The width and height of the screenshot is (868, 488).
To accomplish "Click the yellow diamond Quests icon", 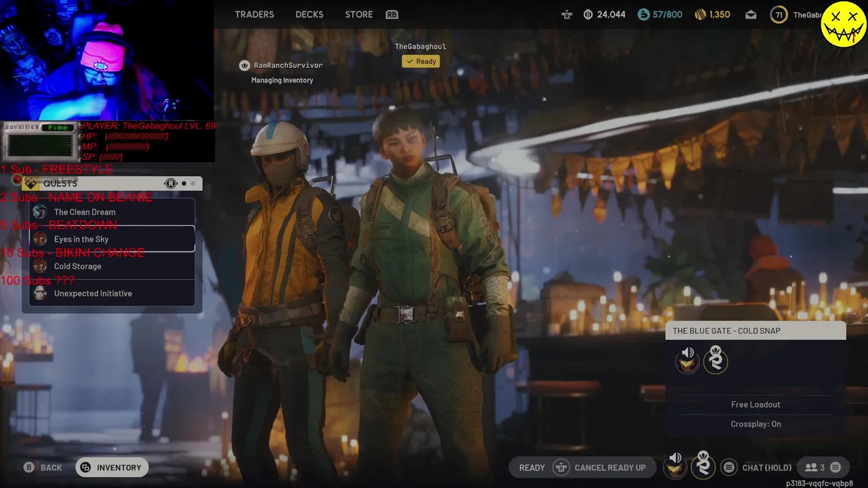I will [x=31, y=183].
